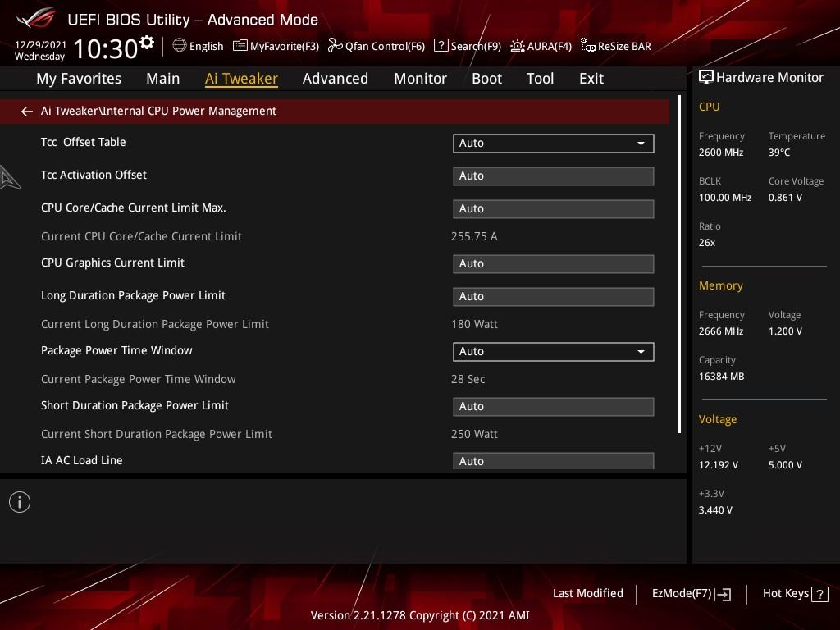
Task: Select IA AC Load Line label
Action: point(82,460)
